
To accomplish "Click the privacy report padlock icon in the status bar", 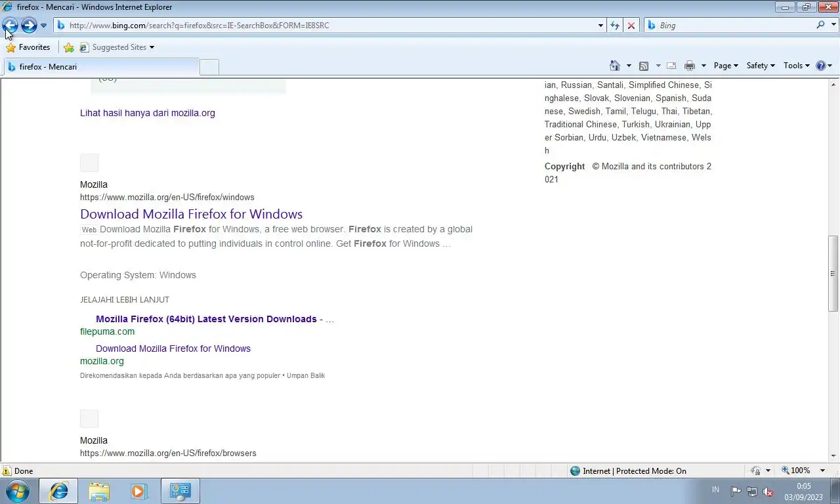I will click(756, 471).
